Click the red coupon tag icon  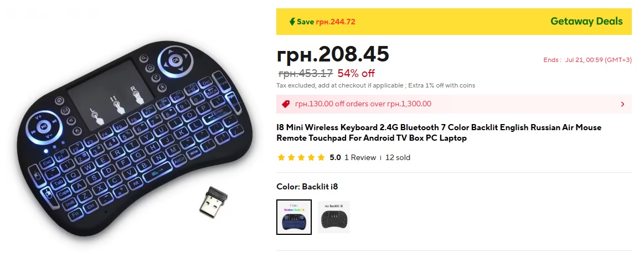[286, 104]
